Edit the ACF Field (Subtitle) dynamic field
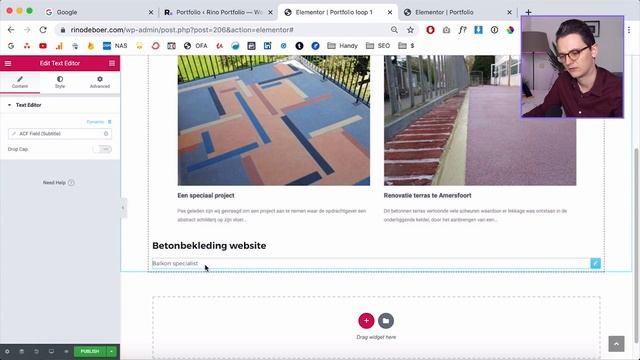Image resolution: width=640 pixels, height=360 pixels. click(60, 133)
